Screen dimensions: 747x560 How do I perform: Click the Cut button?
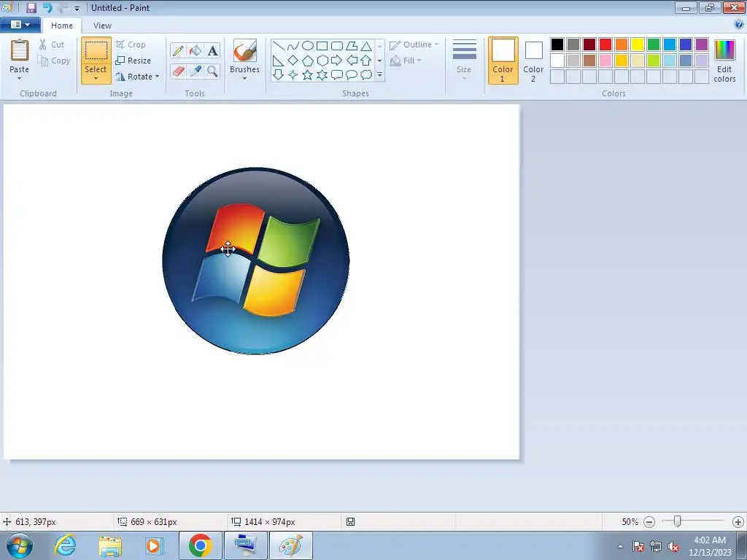(52, 44)
